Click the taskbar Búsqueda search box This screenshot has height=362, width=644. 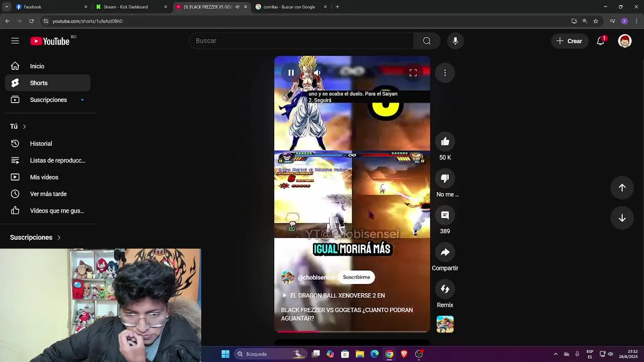270,354
